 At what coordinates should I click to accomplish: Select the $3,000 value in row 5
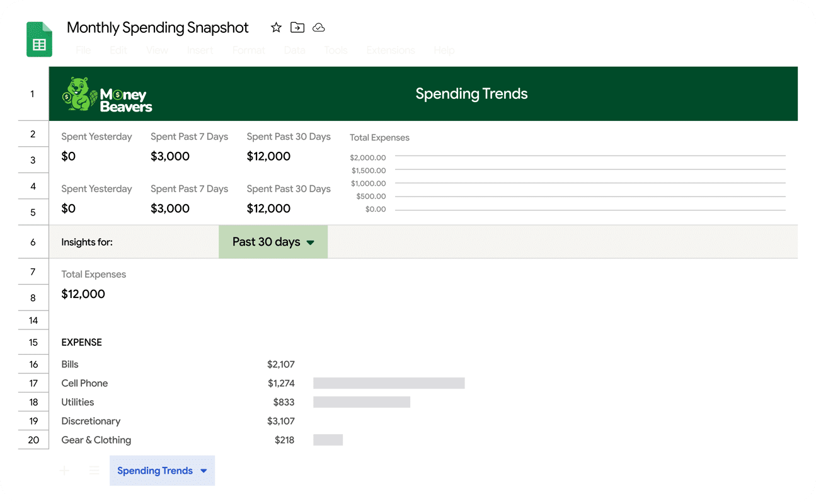click(170, 209)
